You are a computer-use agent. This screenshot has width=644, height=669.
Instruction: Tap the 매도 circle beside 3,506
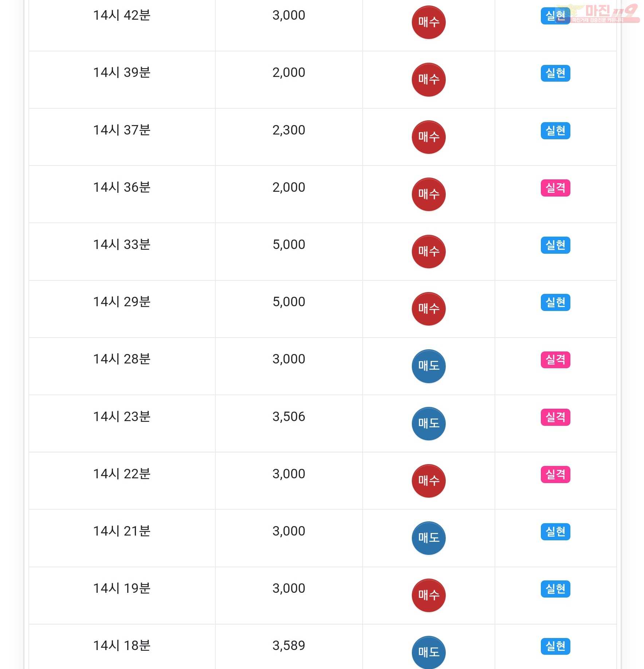click(429, 424)
